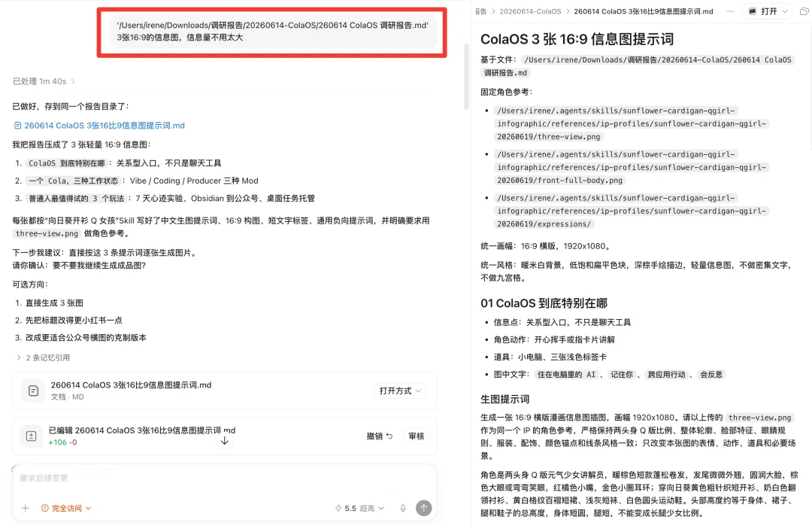Click the chat panel vertical scrollbar
Viewport: 812px width, 526px height.
pos(466,76)
